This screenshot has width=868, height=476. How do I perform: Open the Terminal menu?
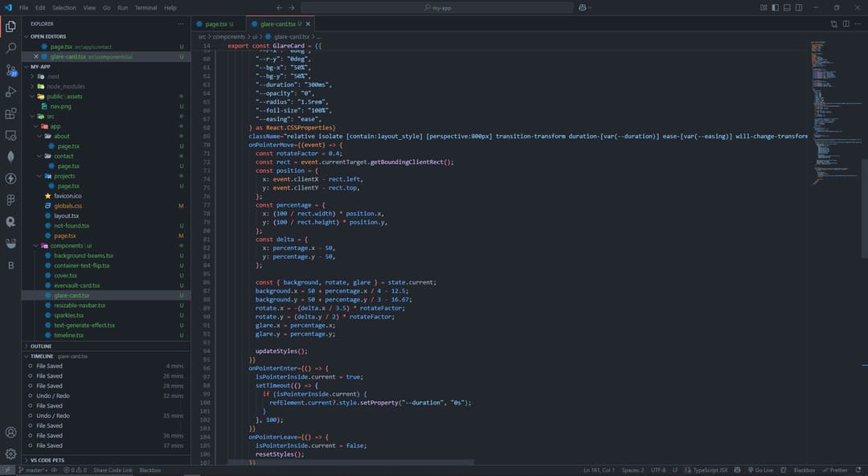(x=145, y=7)
